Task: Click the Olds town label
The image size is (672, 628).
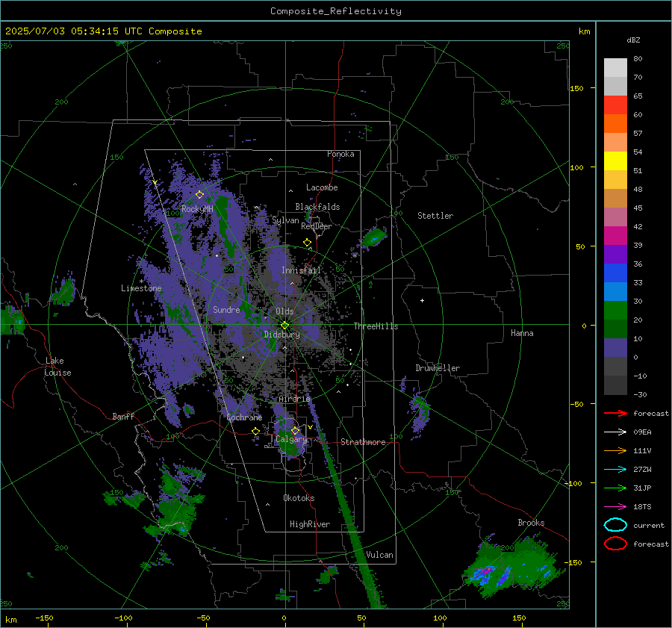Action: tap(284, 311)
